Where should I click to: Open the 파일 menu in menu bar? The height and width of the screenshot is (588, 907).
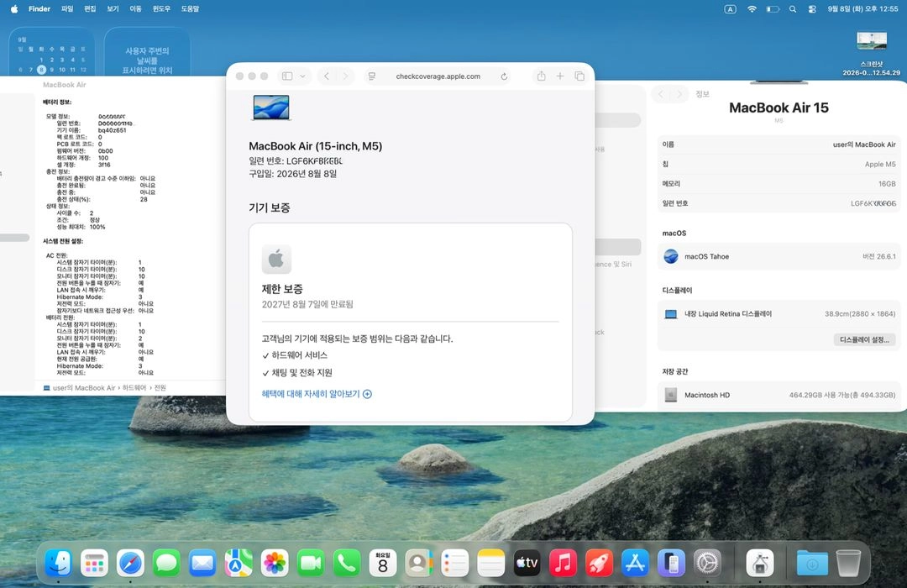67,8
